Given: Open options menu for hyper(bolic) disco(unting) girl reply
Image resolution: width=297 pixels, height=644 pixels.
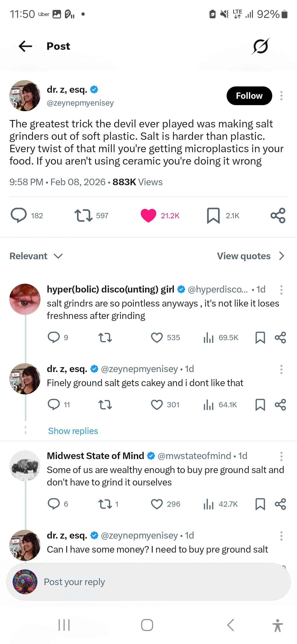Looking at the screenshot, I should (281, 290).
